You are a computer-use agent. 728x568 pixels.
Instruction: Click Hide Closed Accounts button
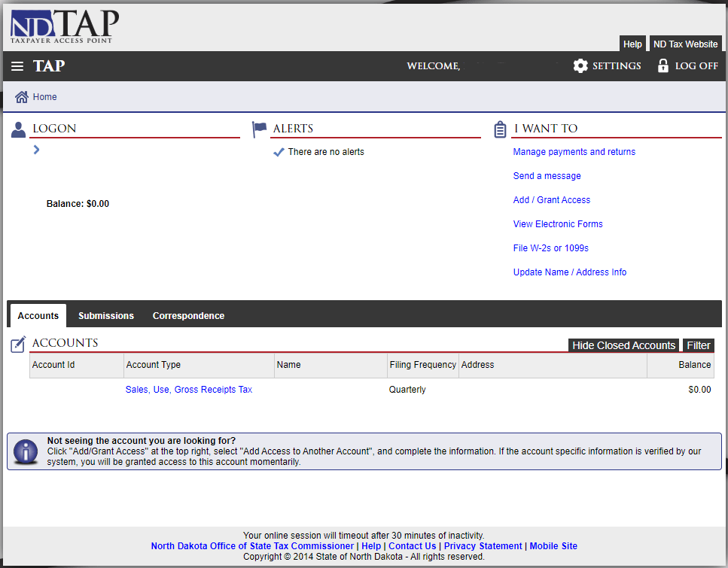[623, 345]
